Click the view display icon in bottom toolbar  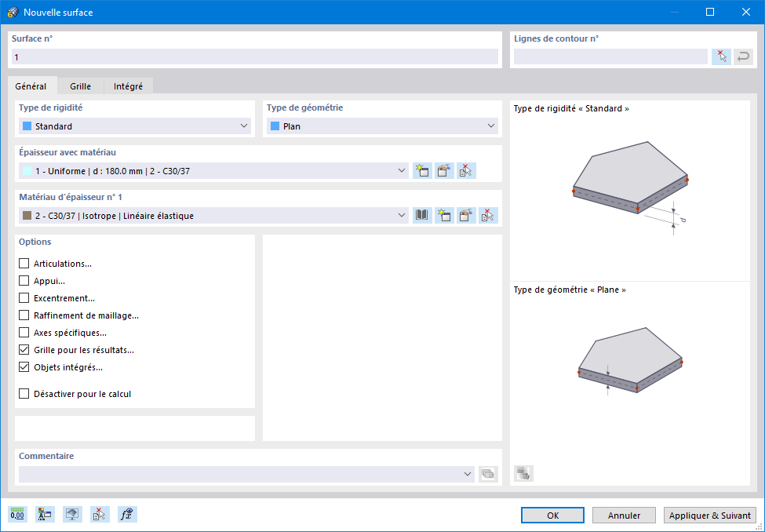[x=72, y=515]
